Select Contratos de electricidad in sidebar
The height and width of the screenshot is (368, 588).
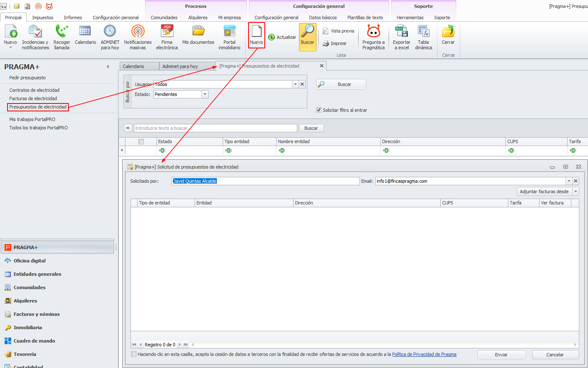coord(34,90)
